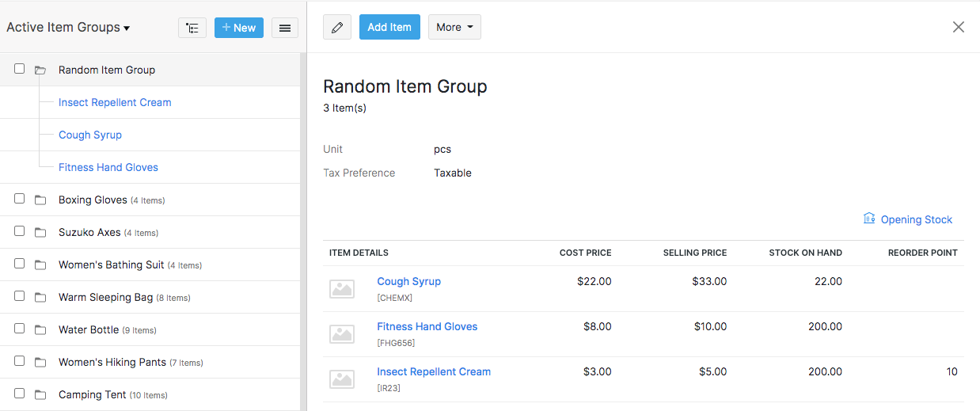
Task: Click the Camping Tent folder icon
Action: [40, 395]
